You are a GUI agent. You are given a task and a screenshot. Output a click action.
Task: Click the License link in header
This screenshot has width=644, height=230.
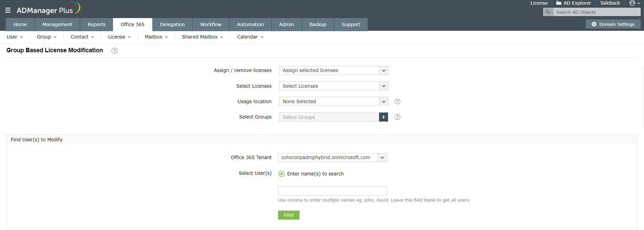pos(539,3)
